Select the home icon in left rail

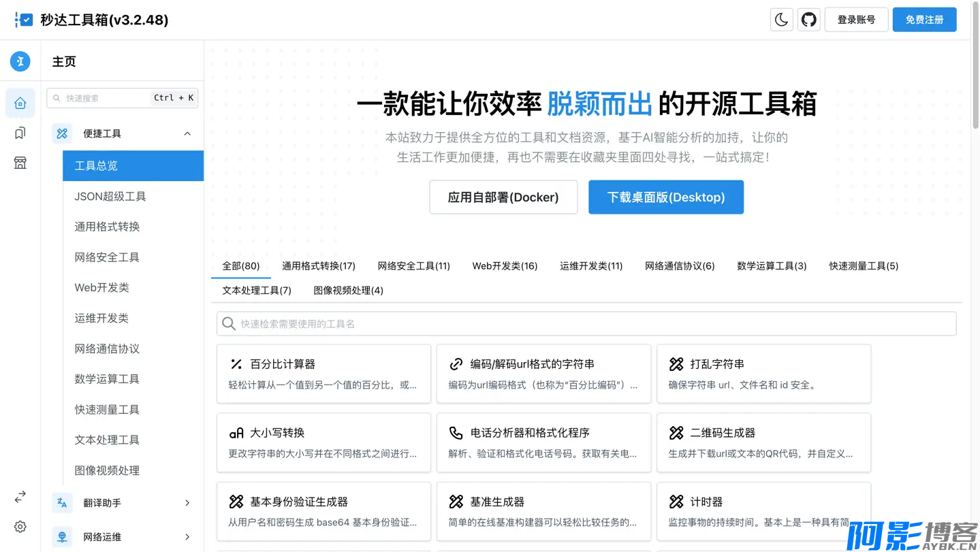[20, 103]
